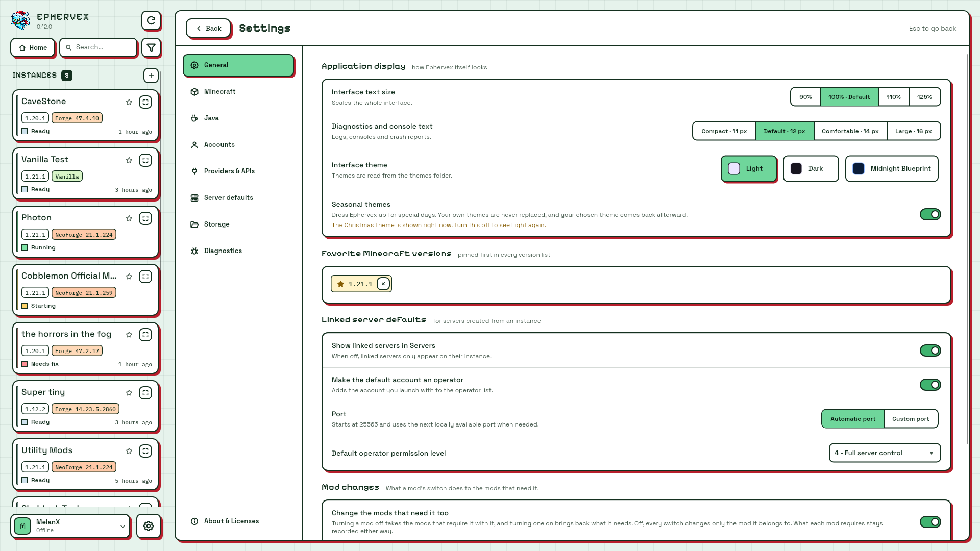980x551 pixels.
Task: Choose the Dark theme swatch
Action: coord(811,169)
